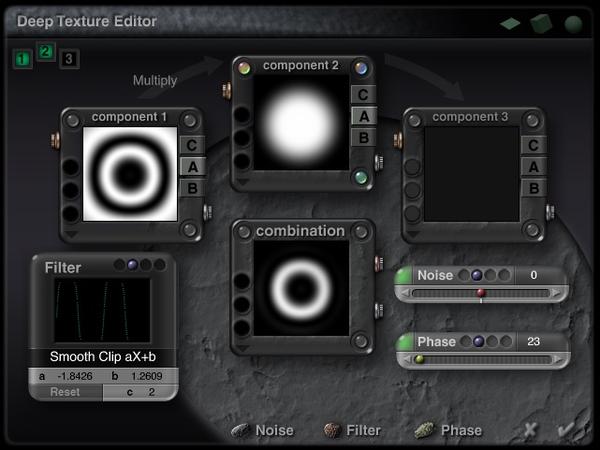Viewport: 600px width, 450px height.
Task: Toggle A channel on component 2
Action: [364, 116]
